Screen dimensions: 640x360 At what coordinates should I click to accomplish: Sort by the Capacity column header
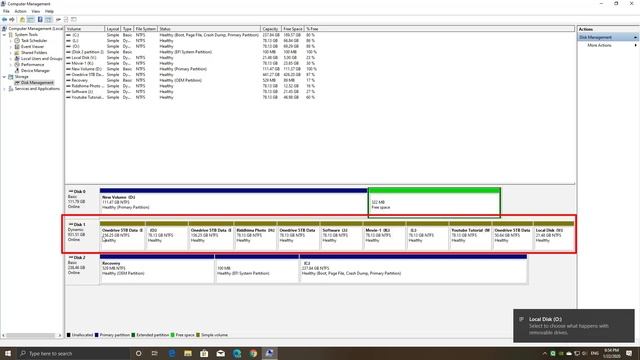coord(271,29)
